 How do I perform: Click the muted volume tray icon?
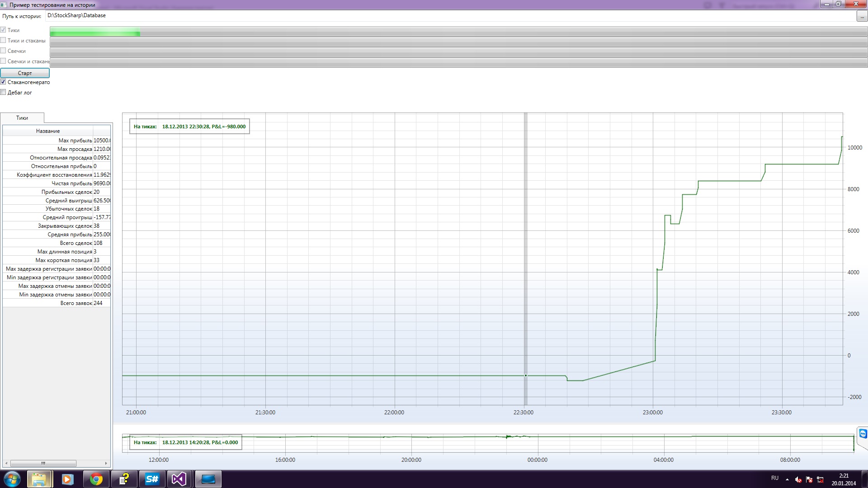pos(798,479)
